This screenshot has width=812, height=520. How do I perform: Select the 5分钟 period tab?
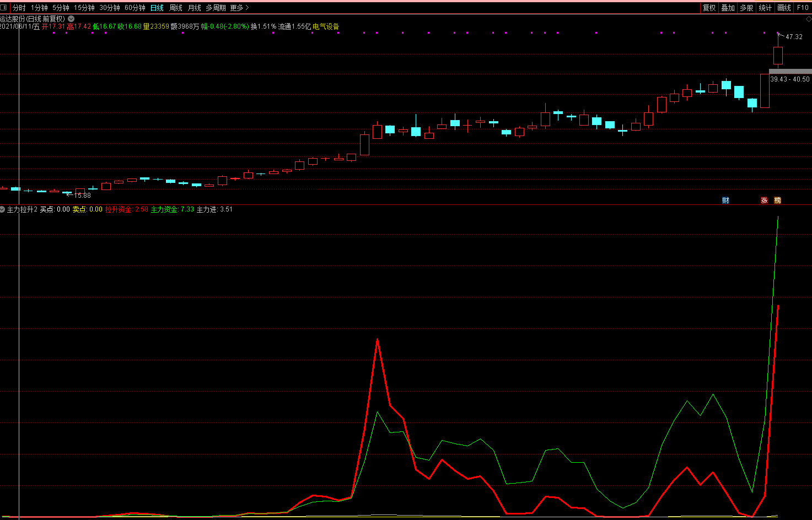pos(61,8)
